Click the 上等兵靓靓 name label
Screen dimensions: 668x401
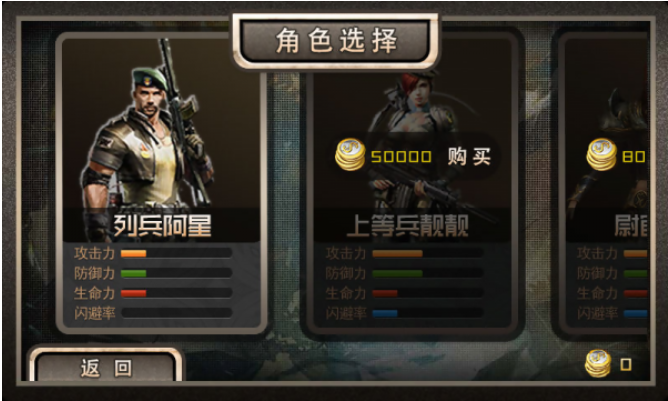click(408, 226)
